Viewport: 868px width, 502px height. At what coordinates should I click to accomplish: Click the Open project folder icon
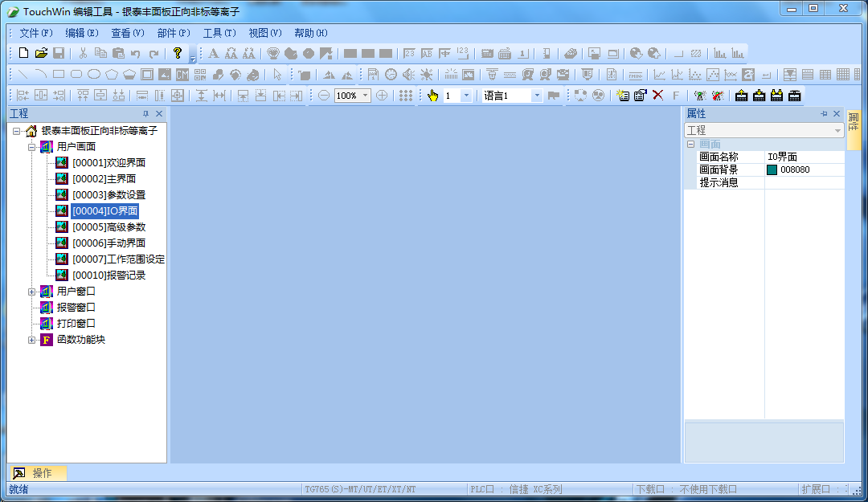(41, 53)
